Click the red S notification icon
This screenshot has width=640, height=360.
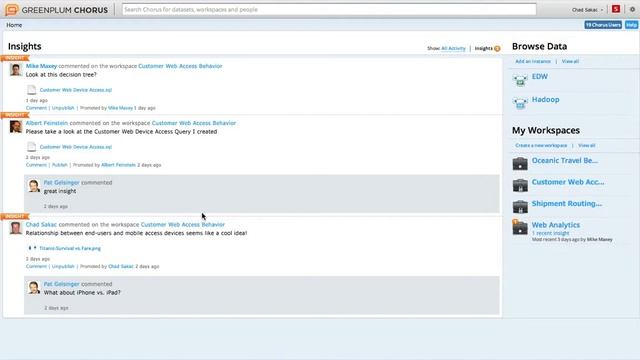click(x=616, y=9)
